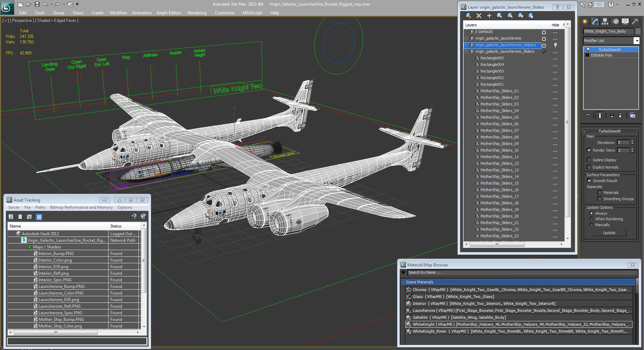Viewport: 644px width, 350px height.
Task: Select the When Rendering update option
Action: click(591, 219)
